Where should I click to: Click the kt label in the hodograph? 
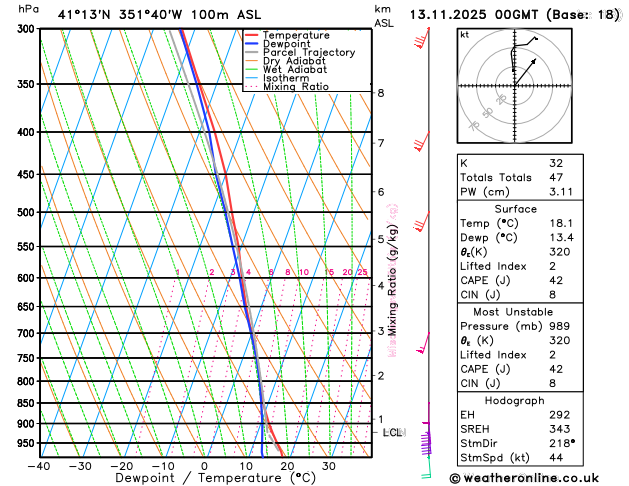(x=465, y=35)
